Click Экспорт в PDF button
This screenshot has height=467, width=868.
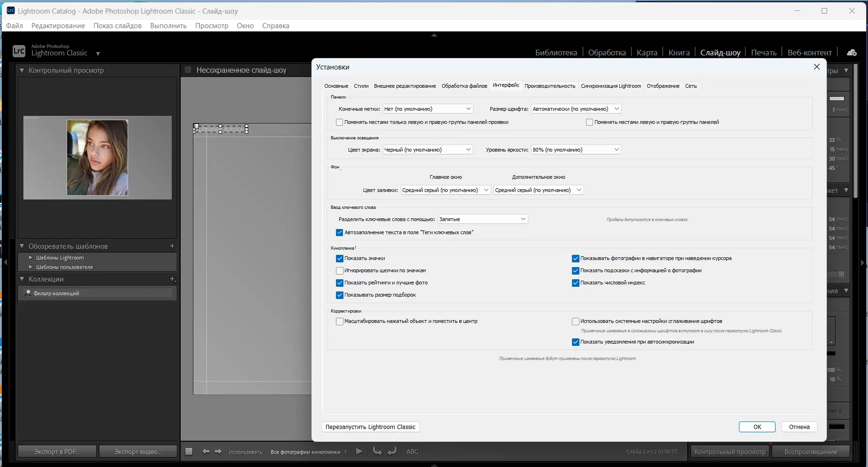point(57,452)
